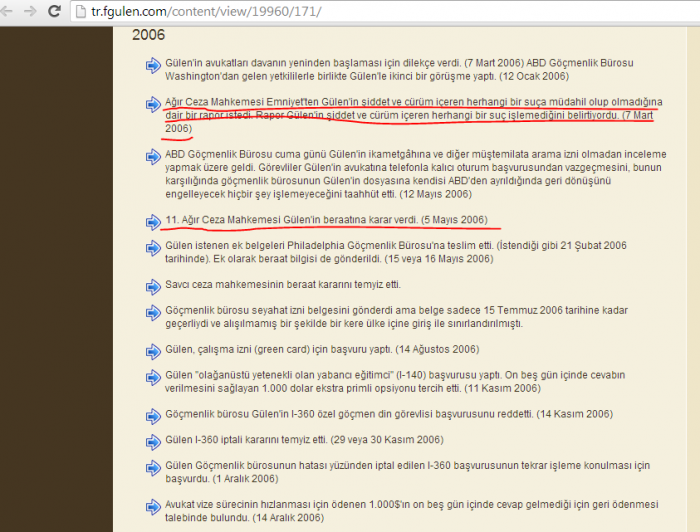Click the '2006' section heading

(150, 34)
